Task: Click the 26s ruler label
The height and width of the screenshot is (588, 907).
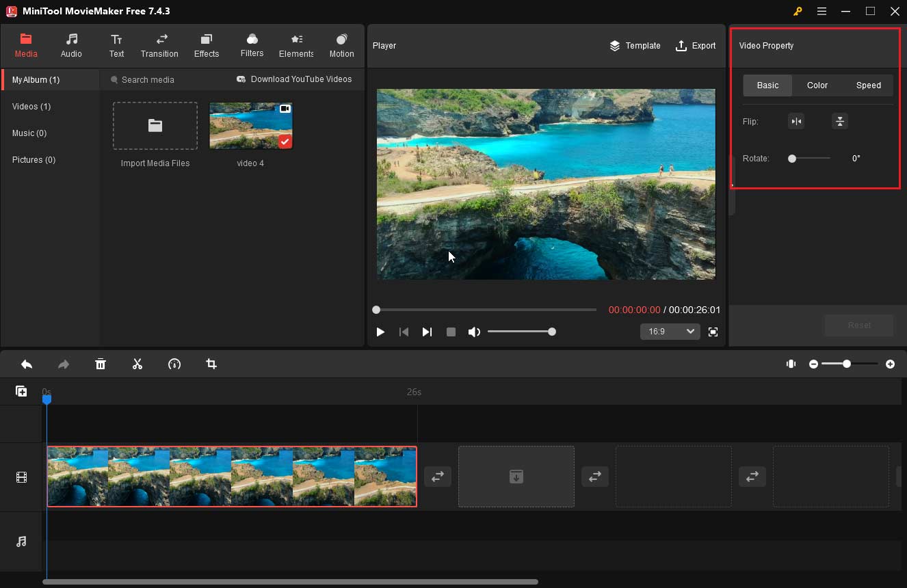Action: point(414,392)
